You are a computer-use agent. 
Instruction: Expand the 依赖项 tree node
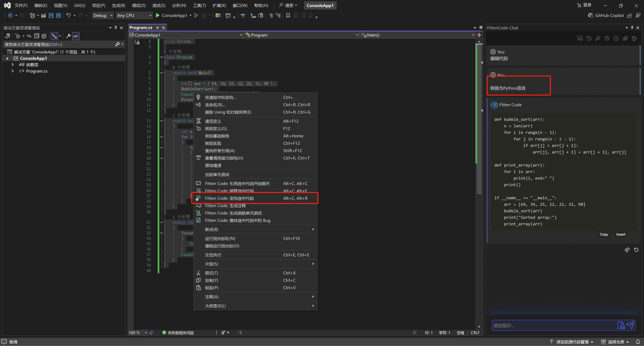point(13,65)
